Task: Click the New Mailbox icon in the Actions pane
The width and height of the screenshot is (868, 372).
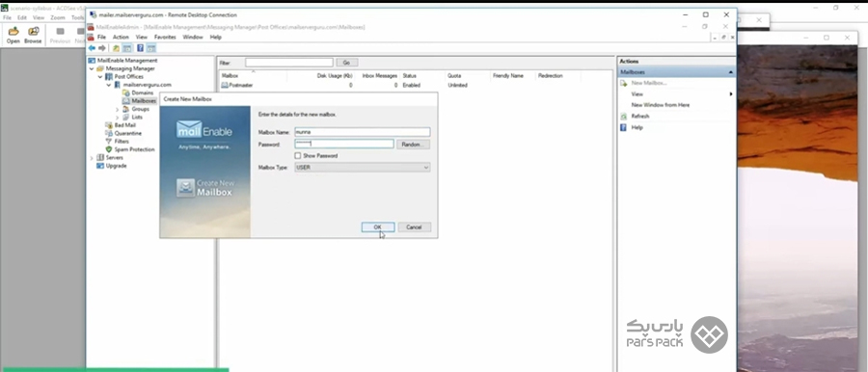Action: [x=623, y=83]
